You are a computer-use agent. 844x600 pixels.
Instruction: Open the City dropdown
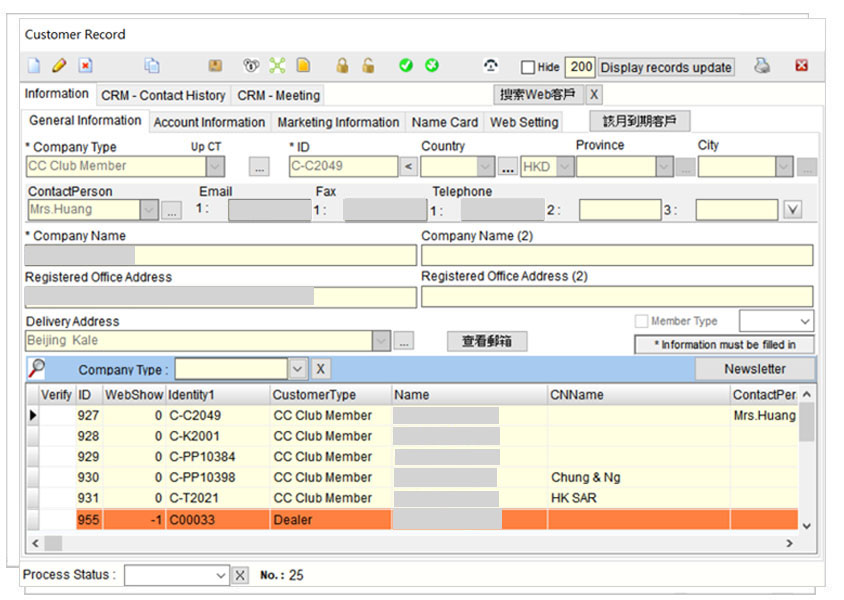point(784,166)
